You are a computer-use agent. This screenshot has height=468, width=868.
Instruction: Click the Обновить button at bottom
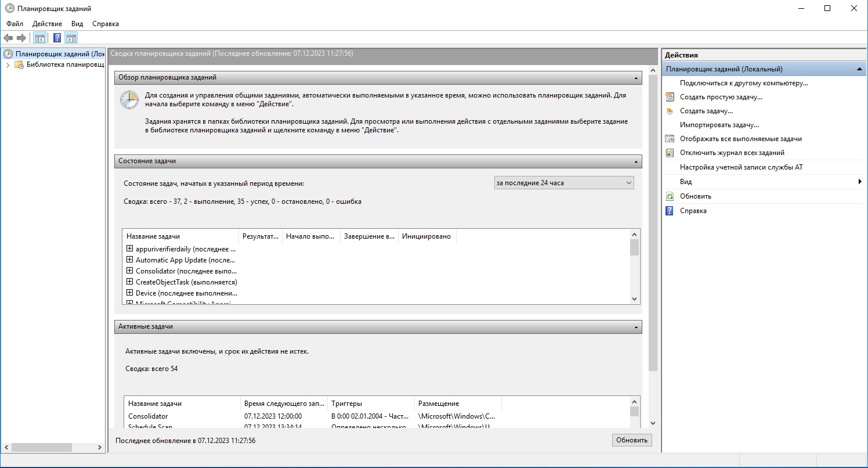coord(631,440)
